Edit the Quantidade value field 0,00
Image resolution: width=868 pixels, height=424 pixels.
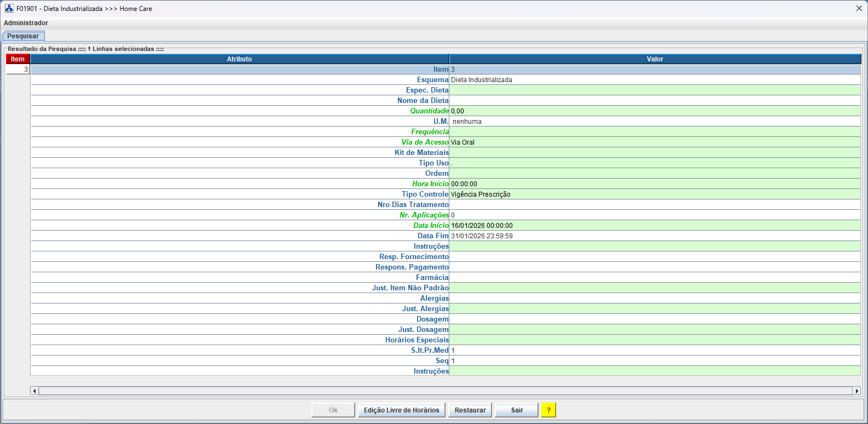[654, 111]
